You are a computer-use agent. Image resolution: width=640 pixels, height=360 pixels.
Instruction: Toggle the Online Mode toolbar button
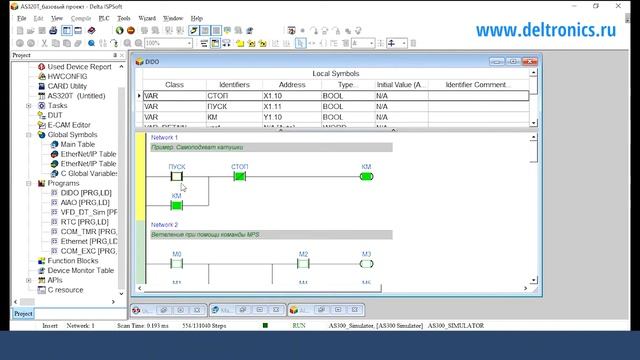click(193, 31)
